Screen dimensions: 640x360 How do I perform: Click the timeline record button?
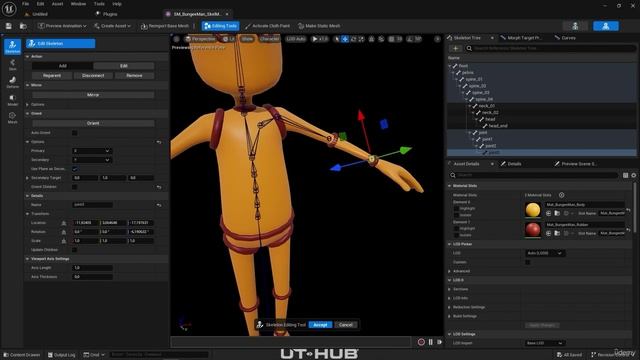tap(421, 342)
